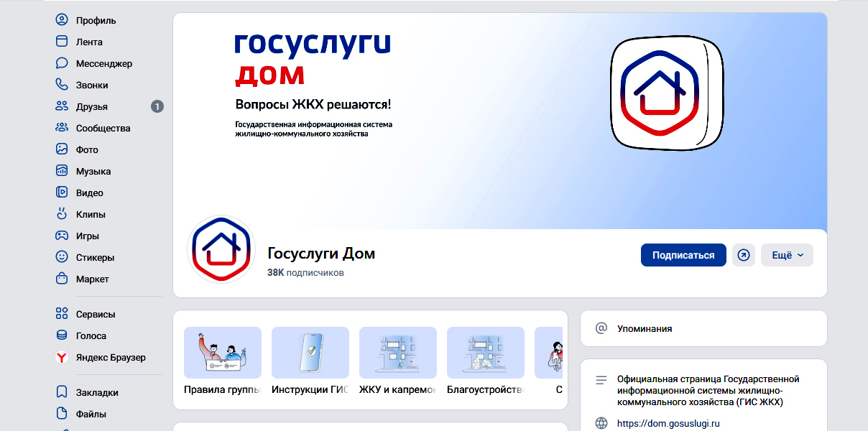Open the https://dom.gosuslugi.ru link
The width and height of the screenshot is (868, 431).
tap(668, 424)
